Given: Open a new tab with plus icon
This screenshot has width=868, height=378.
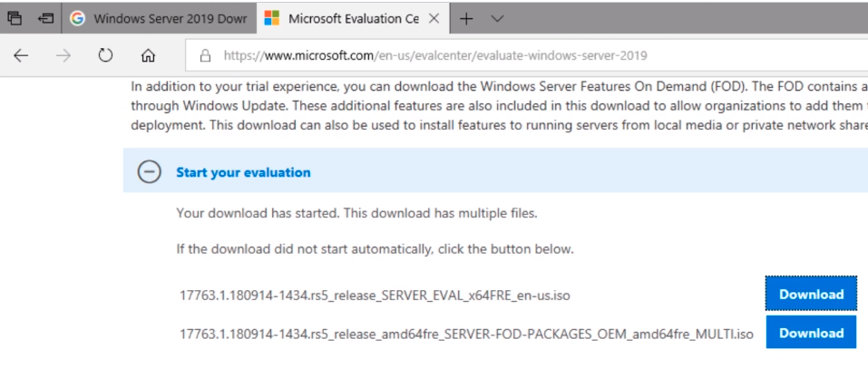Looking at the screenshot, I should [x=466, y=19].
